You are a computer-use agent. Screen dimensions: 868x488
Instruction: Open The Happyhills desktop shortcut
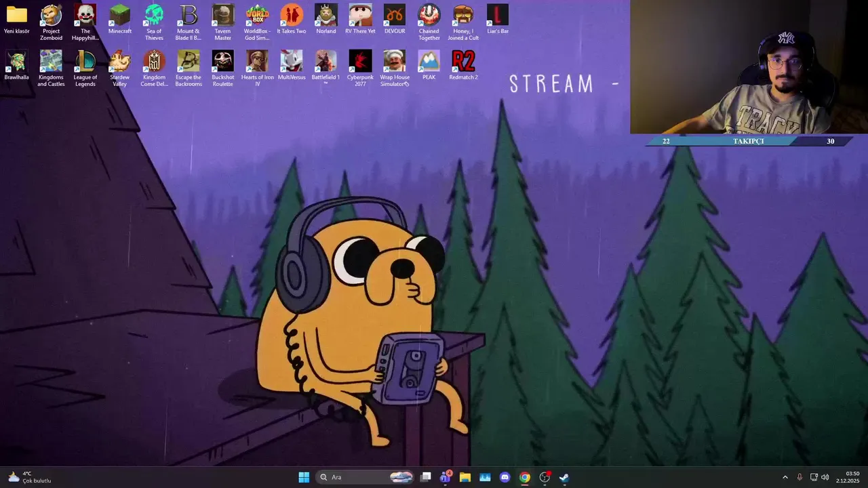[85, 22]
